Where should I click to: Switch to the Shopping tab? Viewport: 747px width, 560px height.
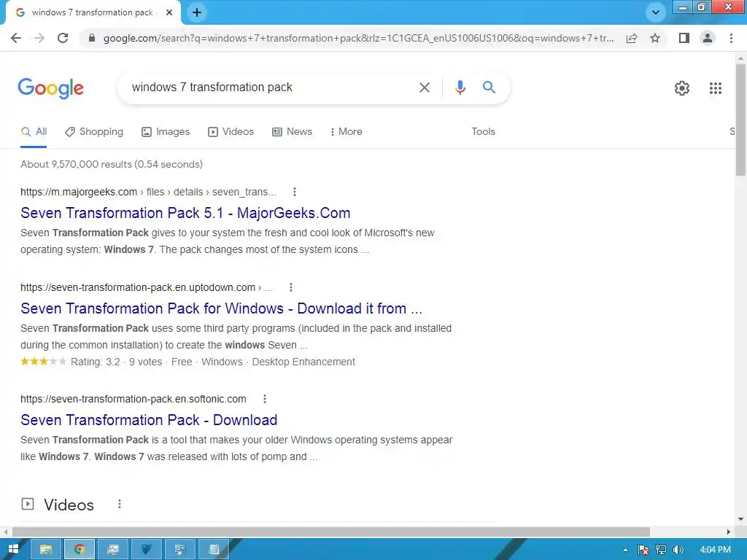(x=94, y=132)
